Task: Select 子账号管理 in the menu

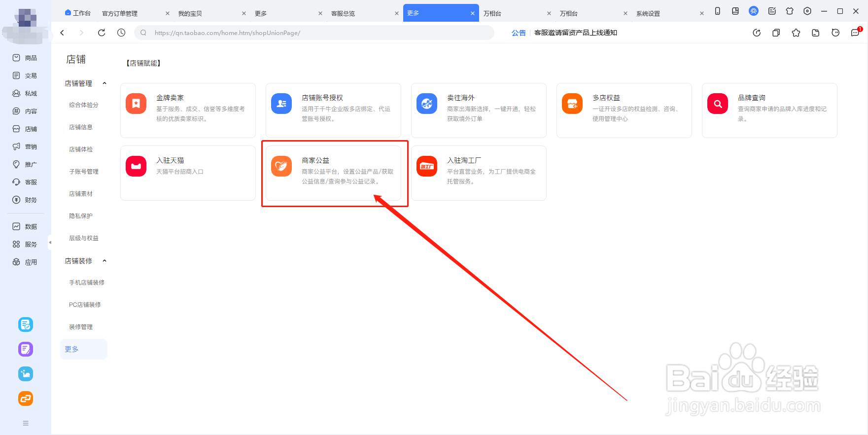Action: [x=84, y=172]
